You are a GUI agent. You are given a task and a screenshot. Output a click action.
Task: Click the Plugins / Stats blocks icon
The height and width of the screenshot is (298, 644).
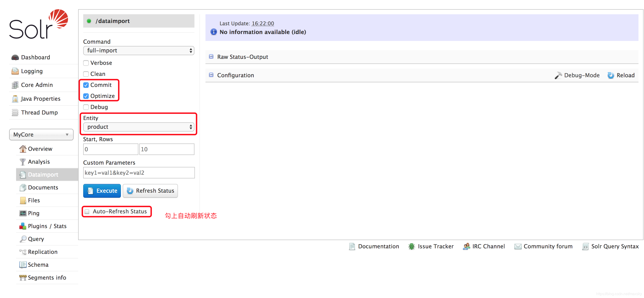pos(23,226)
